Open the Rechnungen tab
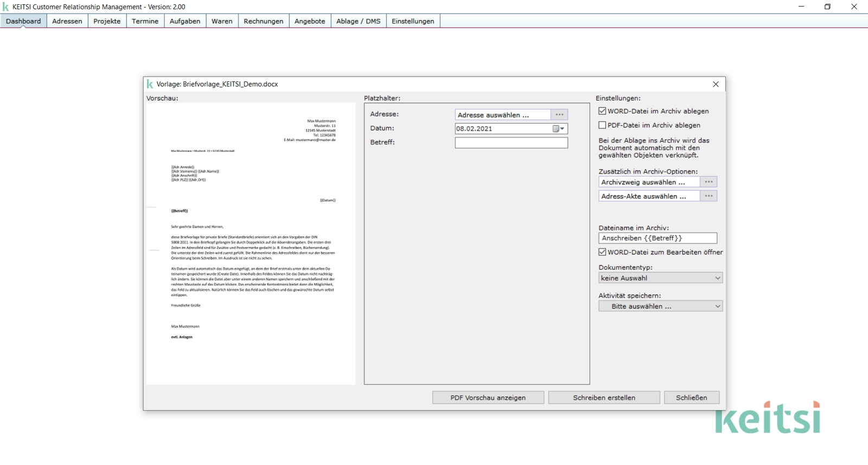 (263, 21)
